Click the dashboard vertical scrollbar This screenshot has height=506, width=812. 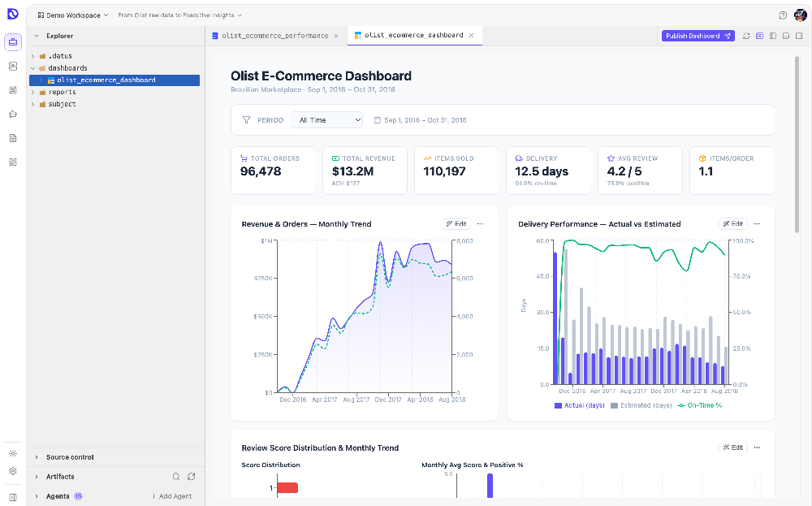tap(797, 145)
